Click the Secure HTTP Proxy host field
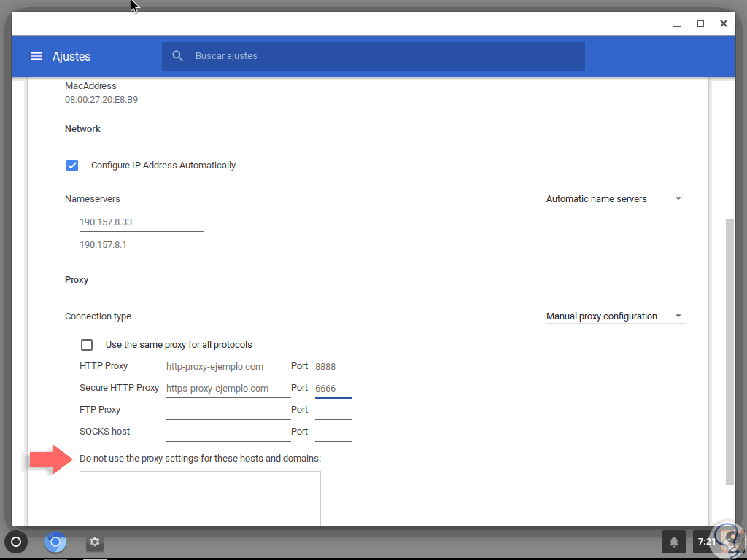The width and height of the screenshot is (747, 560). [228, 389]
